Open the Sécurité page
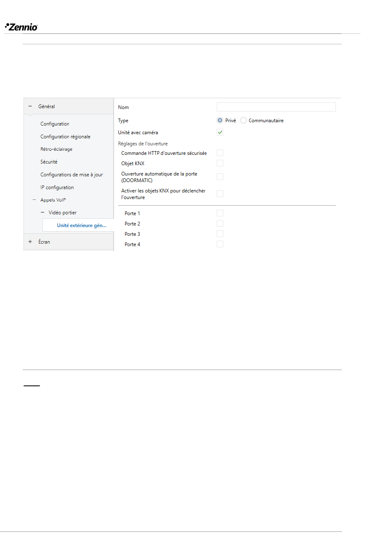Image resolution: width=392 pixels, height=555 pixels. (49, 162)
